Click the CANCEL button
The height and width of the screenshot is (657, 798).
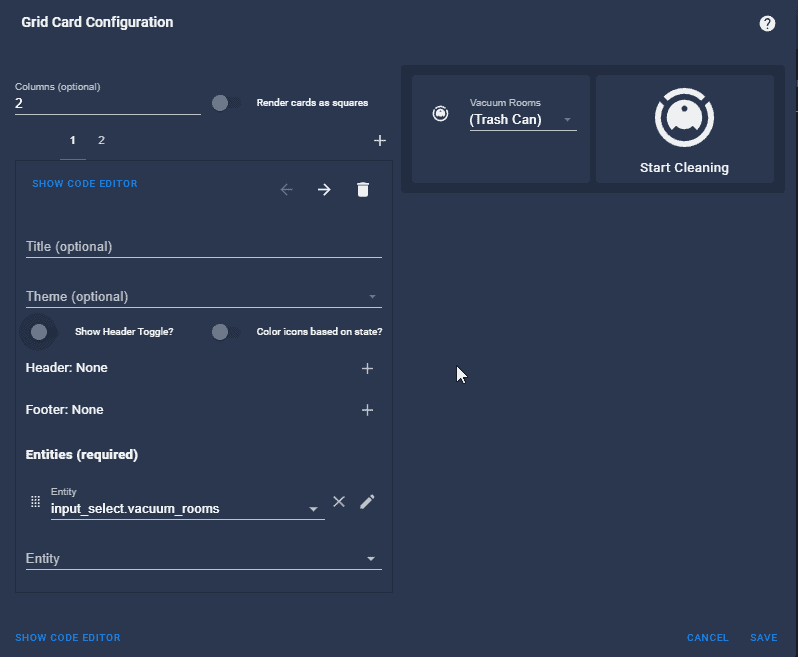[707, 638]
